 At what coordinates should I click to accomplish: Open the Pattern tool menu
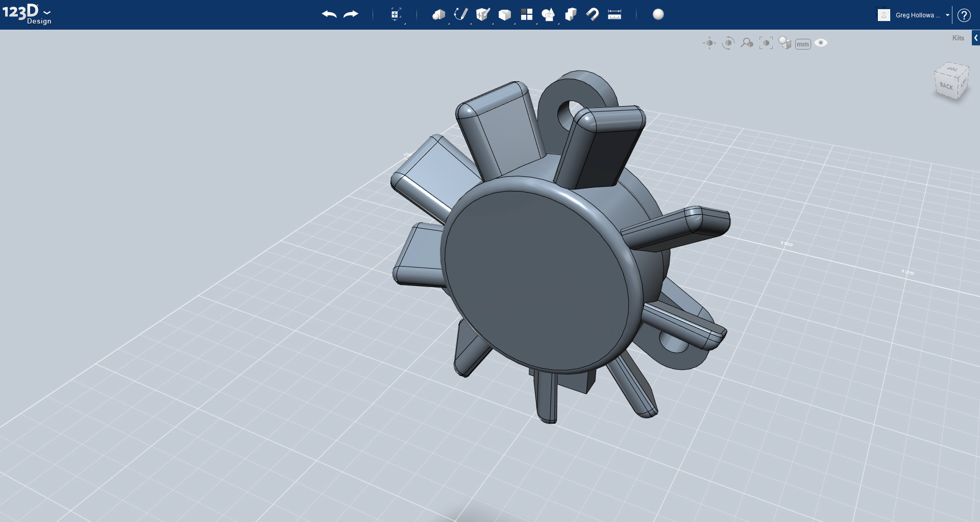pyautogui.click(x=527, y=14)
